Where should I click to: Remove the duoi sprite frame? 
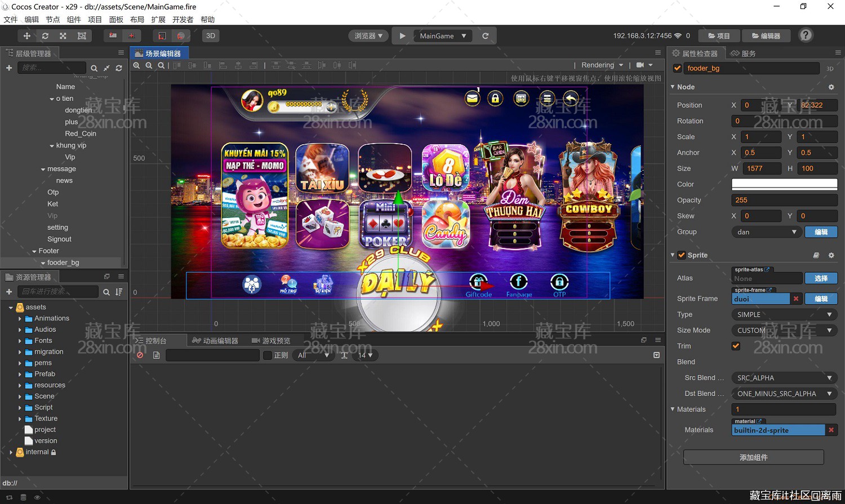pos(796,299)
